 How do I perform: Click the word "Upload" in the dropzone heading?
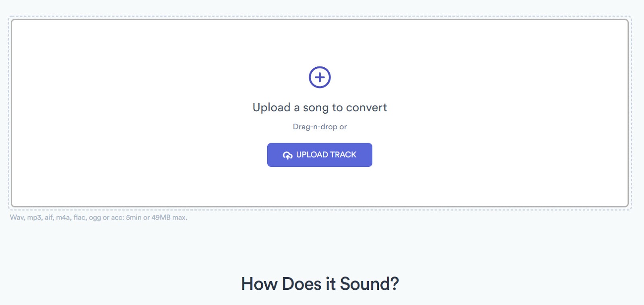click(x=271, y=108)
